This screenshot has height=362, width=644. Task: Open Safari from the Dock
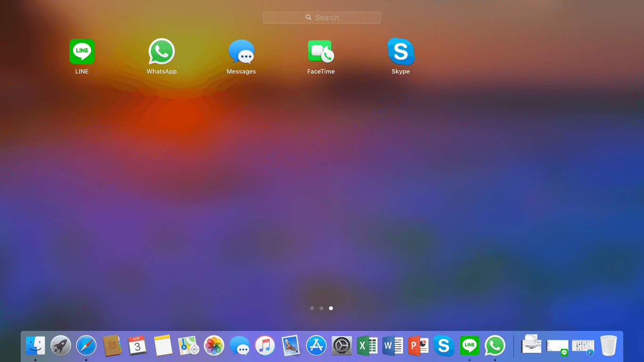coord(86,346)
